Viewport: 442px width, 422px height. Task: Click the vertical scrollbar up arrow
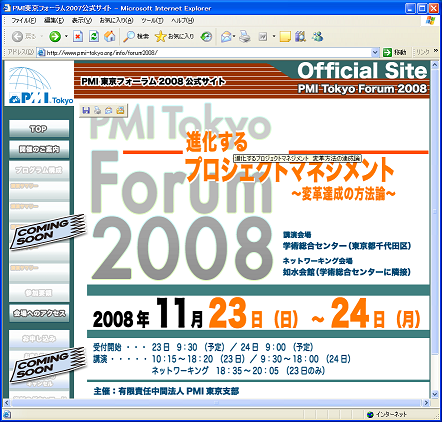pyautogui.click(x=435, y=65)
